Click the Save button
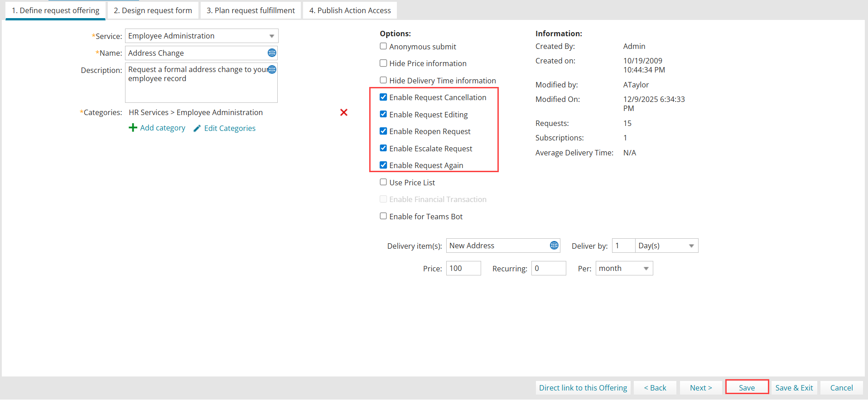 click(747, 388)
